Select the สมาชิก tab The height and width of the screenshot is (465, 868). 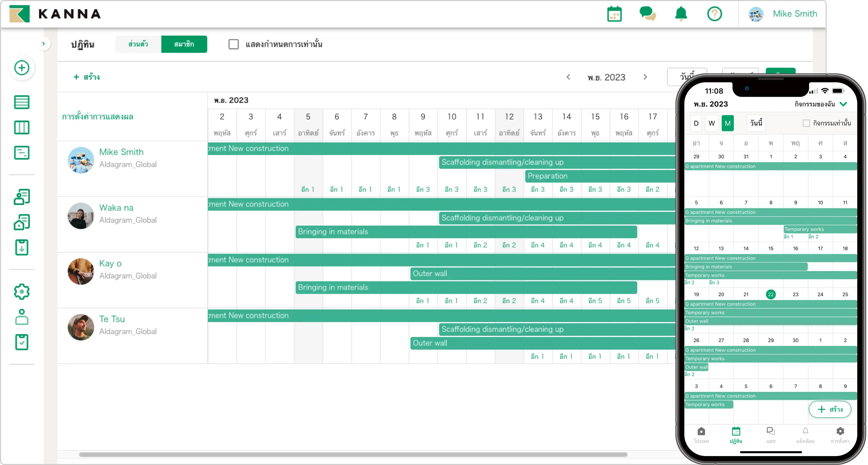tap(184, 44)
